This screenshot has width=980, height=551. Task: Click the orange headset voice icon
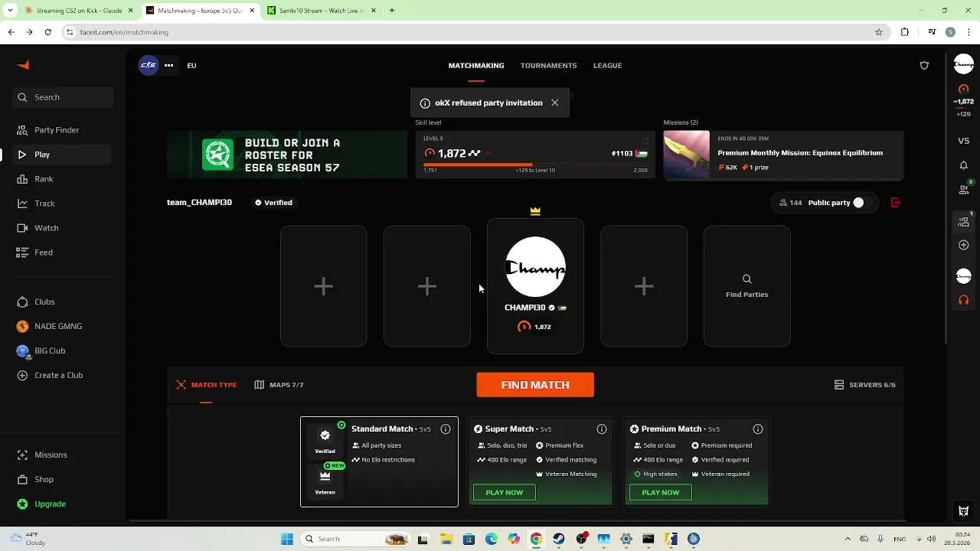pyautogui.click(x=964, y=300)
